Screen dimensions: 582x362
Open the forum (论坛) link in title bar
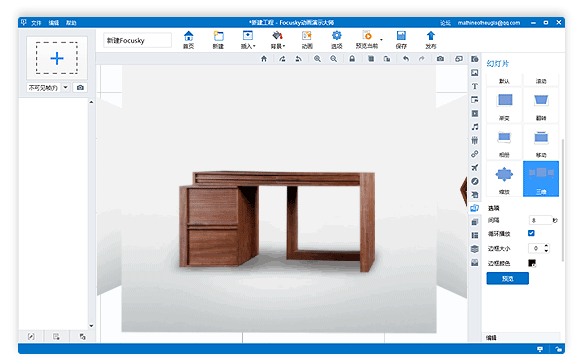[x=445, y=23]
